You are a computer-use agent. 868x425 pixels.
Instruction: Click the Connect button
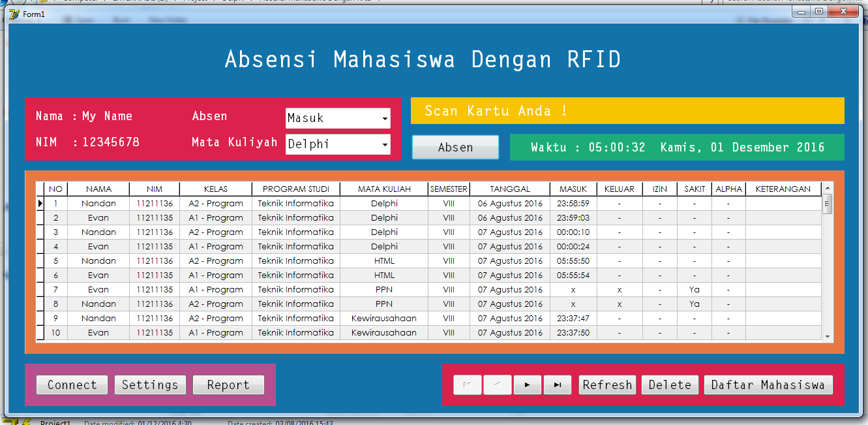coord(72,385)
